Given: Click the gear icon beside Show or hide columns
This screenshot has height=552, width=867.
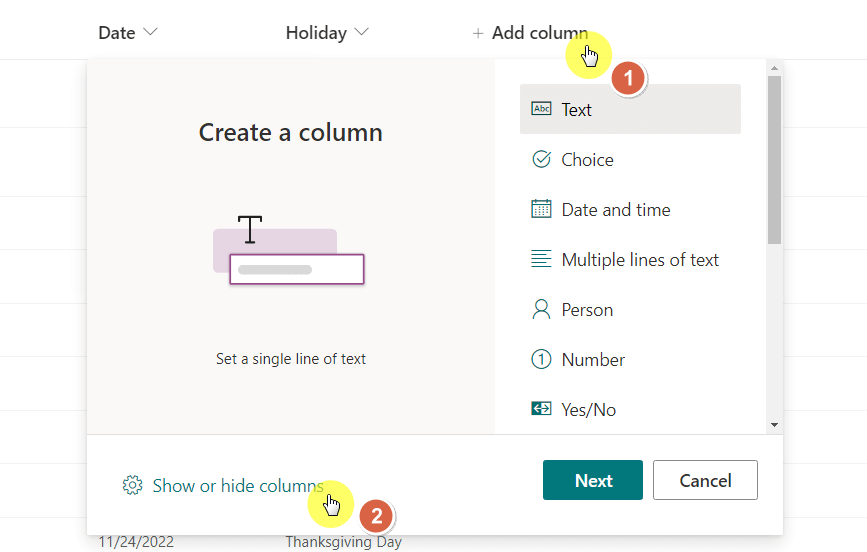Looking at the screenshot, I should [x=132, y=485].
